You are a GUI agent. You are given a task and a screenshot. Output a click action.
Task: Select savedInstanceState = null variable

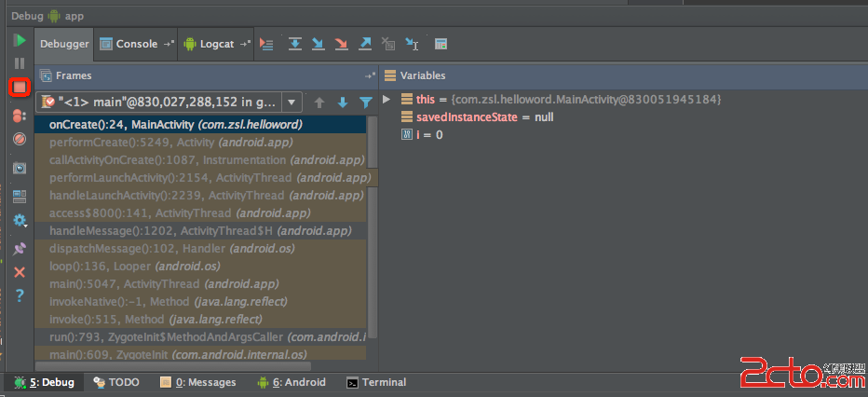coord(477,116)
